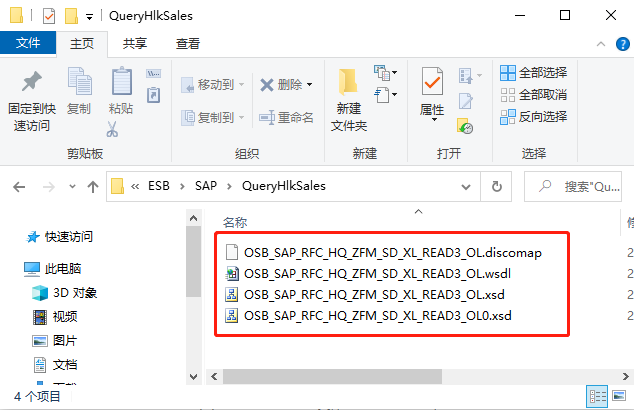Click Properties icon in title bar
This screenshot has height=410, width=634.
click(49, 16)
